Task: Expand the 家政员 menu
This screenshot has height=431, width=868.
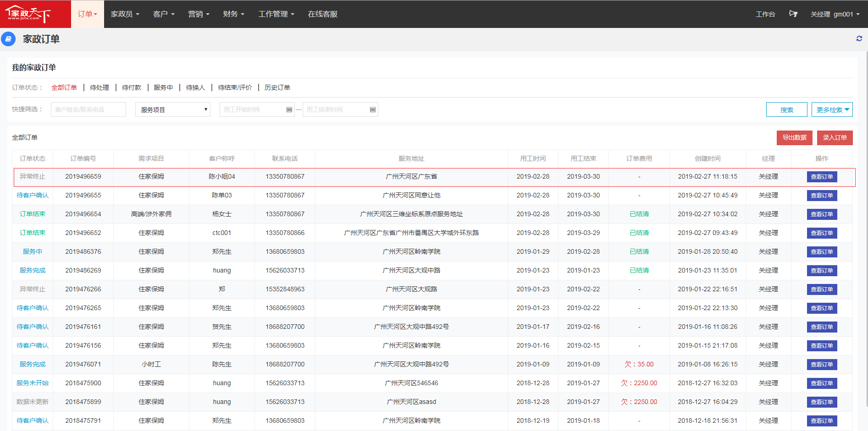Action: 125,14
